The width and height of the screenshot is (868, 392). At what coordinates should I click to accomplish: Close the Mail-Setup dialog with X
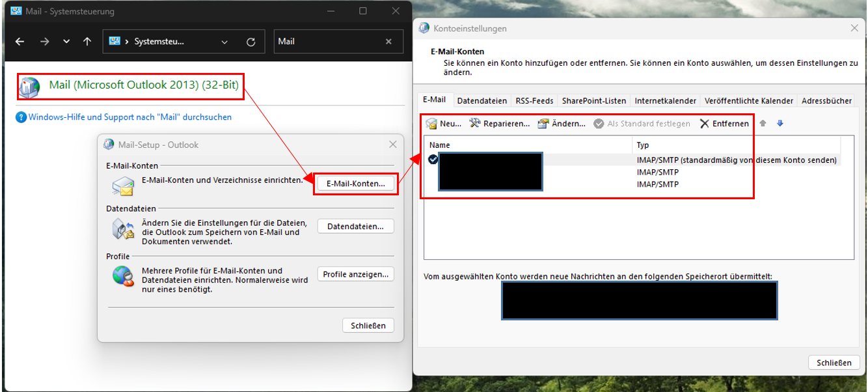click(392, 145)
